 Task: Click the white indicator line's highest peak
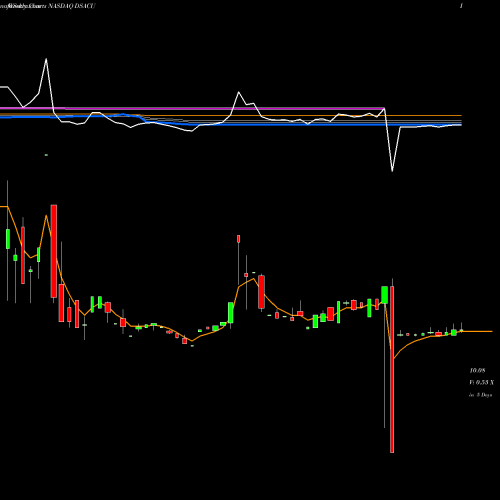[x=46, y=59]
